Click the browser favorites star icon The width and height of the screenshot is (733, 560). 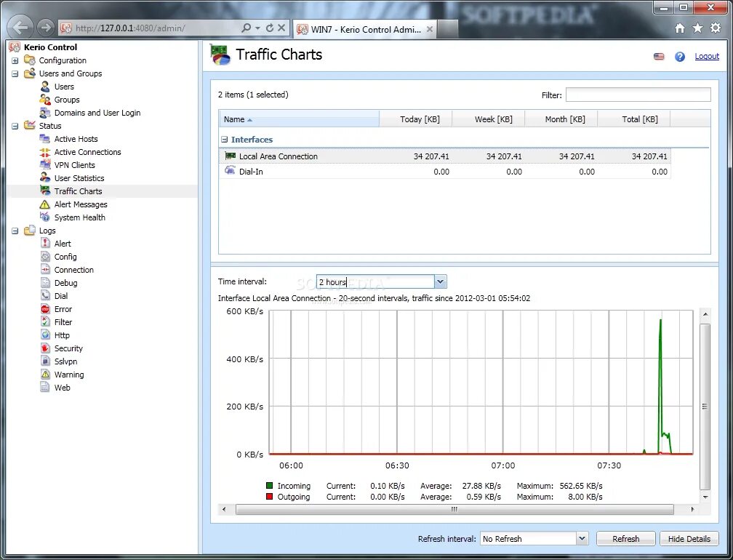[697, 28]
